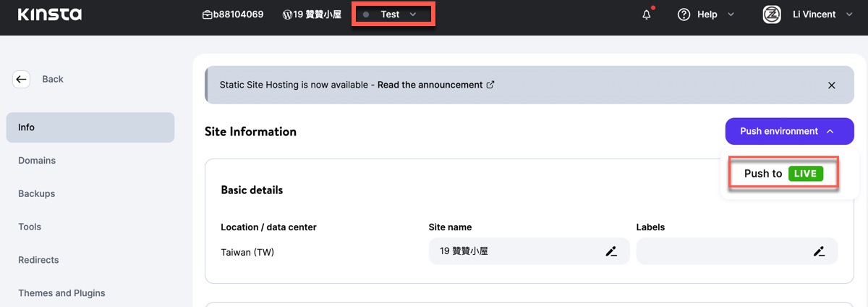
Task: Click the Li Vincent avatar icon
Action: pos(772,14)
